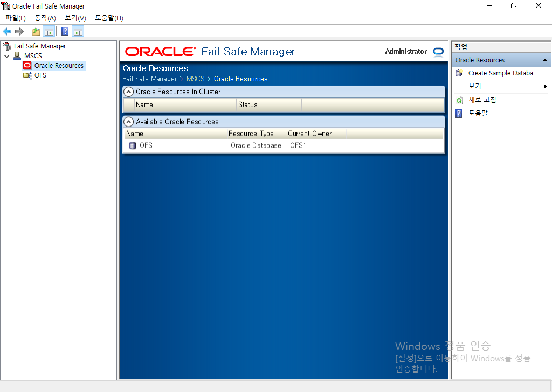Restore down the window
The height and width of the screenshot is (392, 552).
(x=514, y=5)
